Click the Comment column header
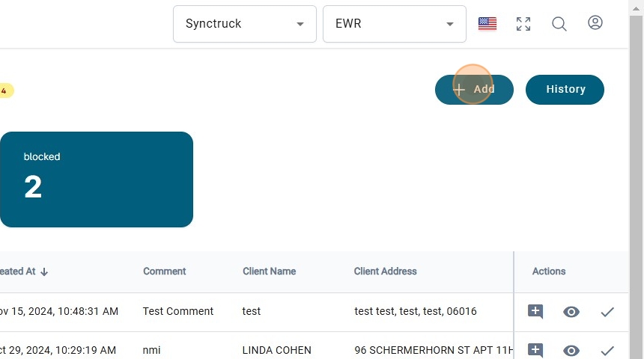This screenshot has height=359, width=644. [165, 271]
